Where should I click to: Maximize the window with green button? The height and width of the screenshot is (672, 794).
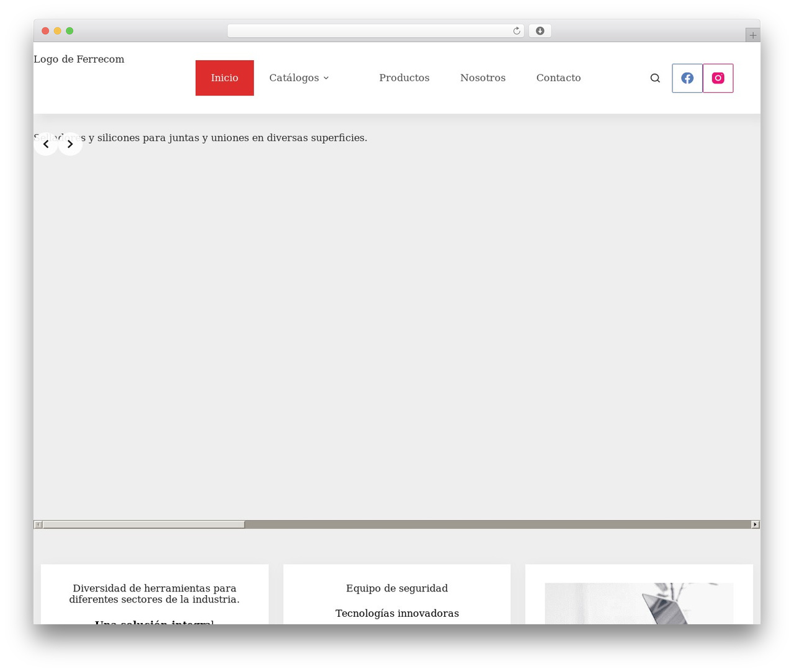point(69,31)
